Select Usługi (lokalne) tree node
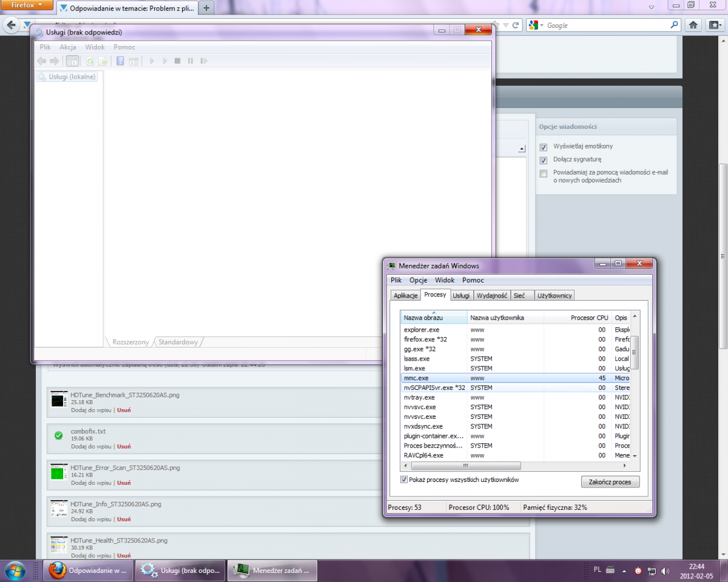 coord(67,76)
